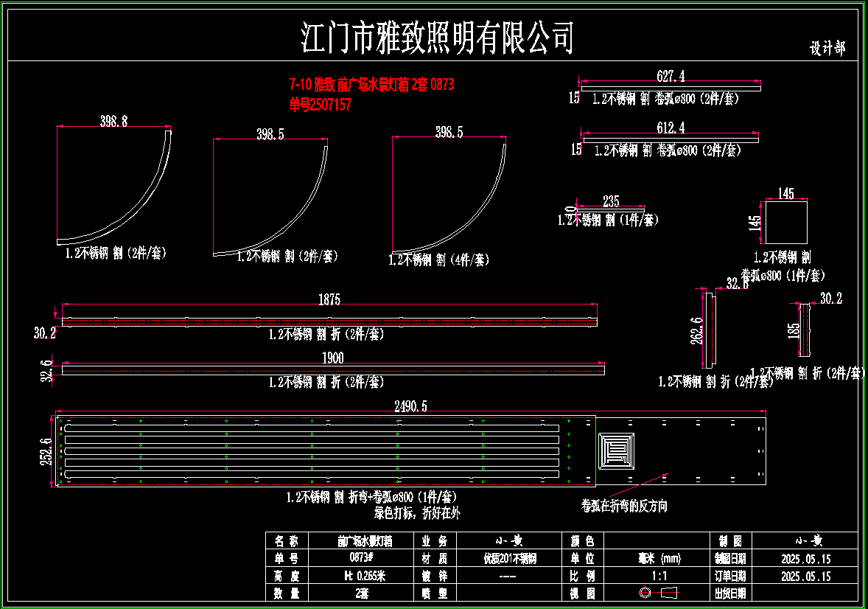This screenshot has height=609, width=868.
Task: Pick the 235 dimension text
Action: point(611,201)
